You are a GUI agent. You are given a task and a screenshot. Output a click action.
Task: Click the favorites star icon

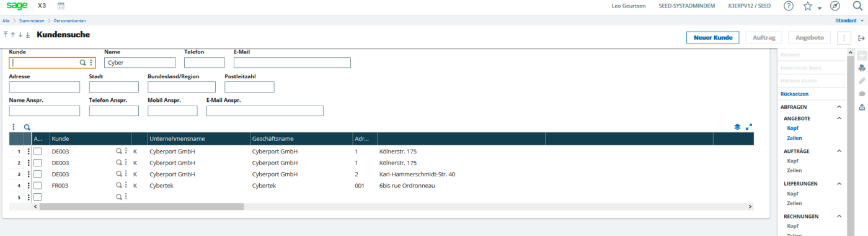(807, 6)
